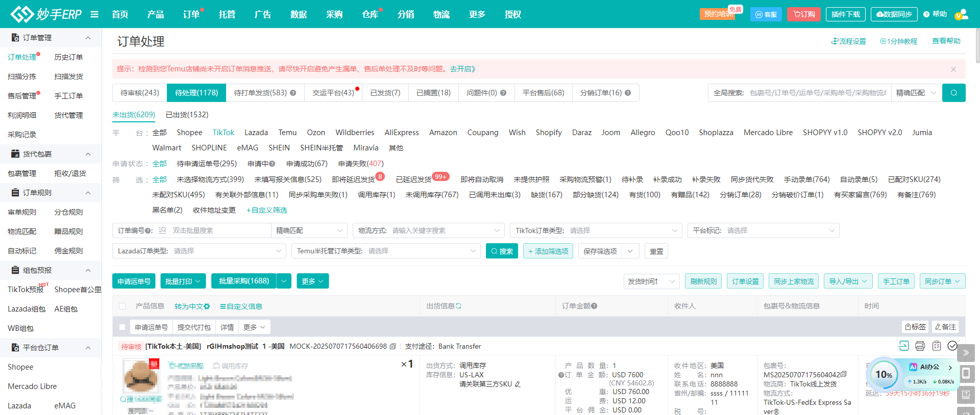
Task: Tick the checkbox in the batch action row
Action: click(122, 327)
